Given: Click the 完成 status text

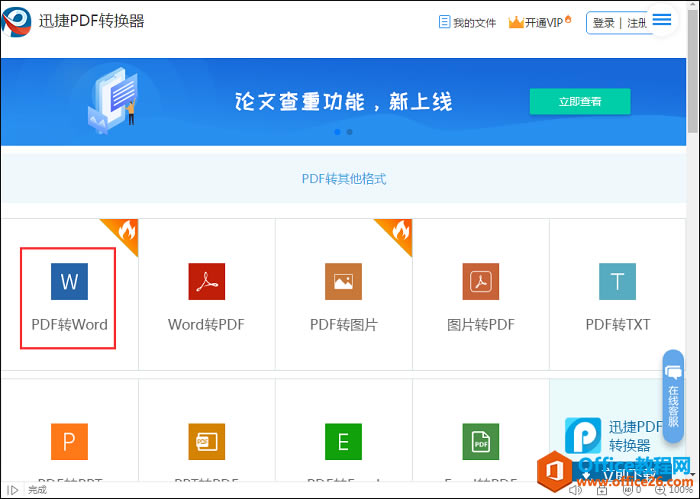Looking at the screenshot, I should pos(37,490).
